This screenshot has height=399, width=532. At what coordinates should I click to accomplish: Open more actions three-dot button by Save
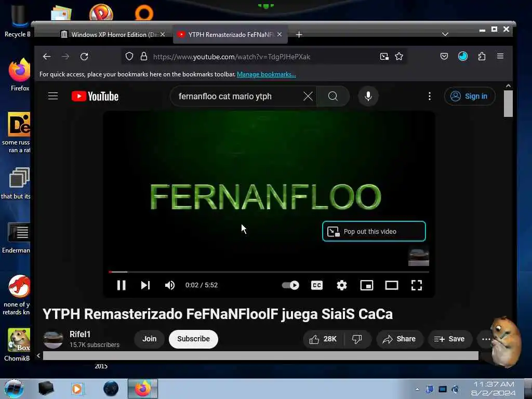[486, 339]
